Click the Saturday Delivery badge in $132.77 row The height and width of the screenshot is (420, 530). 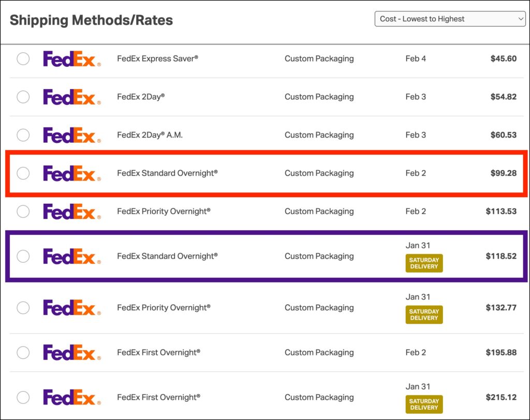424,315
